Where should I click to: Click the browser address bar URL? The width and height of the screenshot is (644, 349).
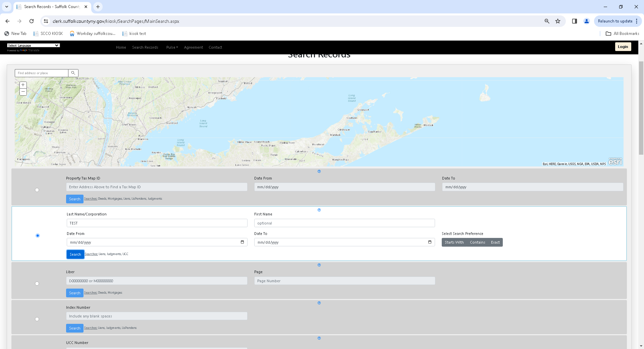tap(116, 21)
